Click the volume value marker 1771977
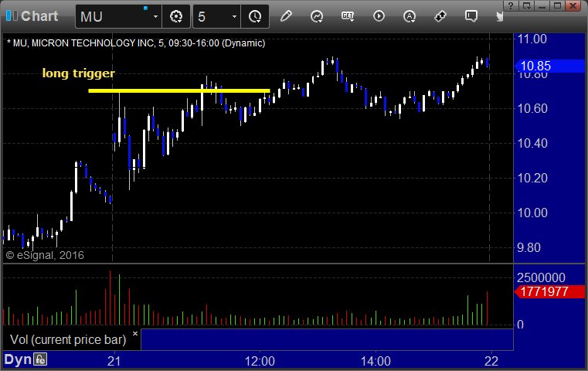Screen dimensions: 588x371 549,291
